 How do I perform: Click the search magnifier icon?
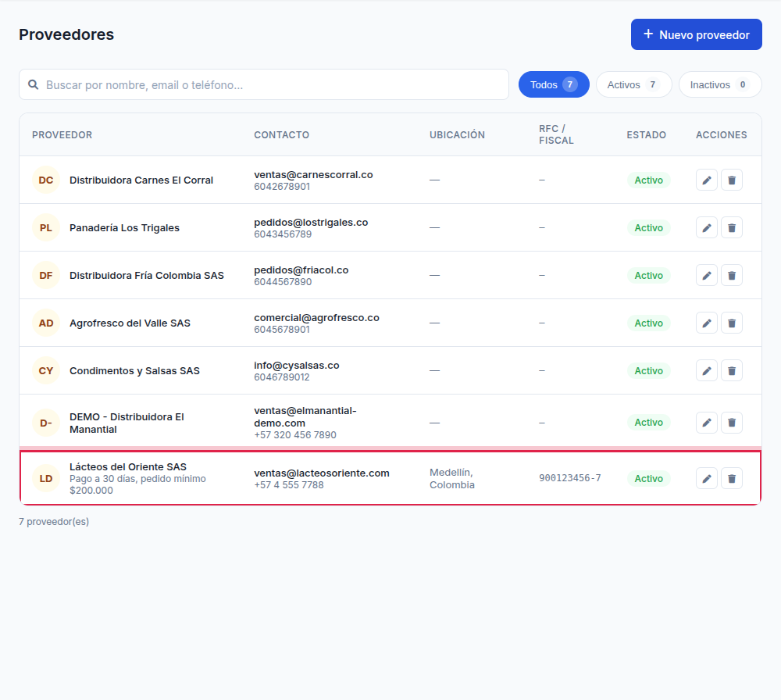34,84
